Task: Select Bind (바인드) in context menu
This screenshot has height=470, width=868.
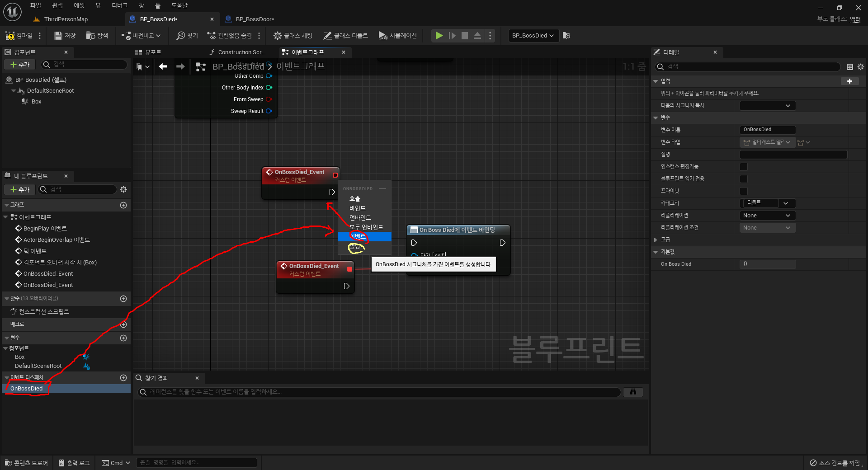Action: click(x=358, y=208)
